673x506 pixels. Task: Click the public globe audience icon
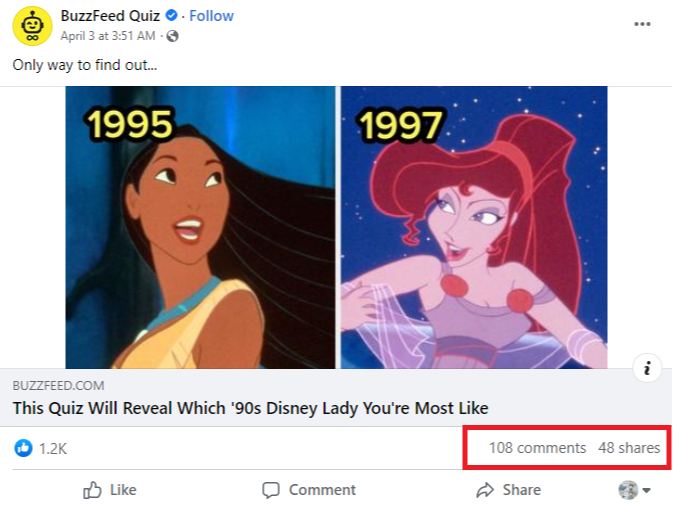173,36
